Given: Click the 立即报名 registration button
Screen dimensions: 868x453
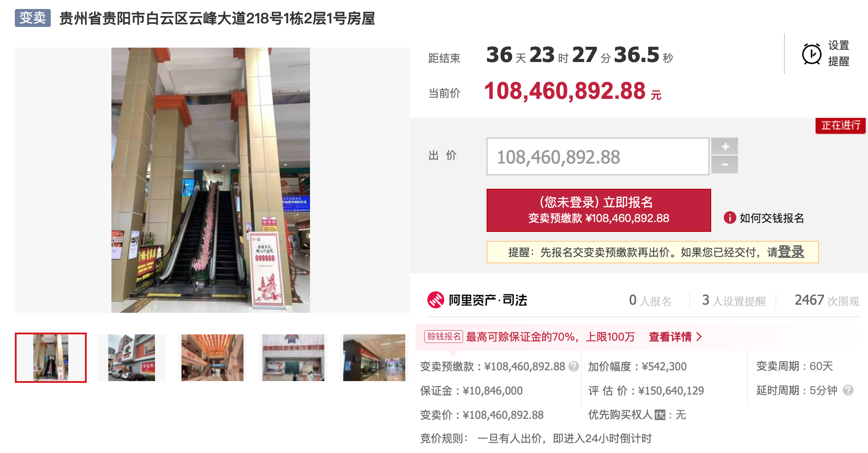Looking at the screenshot, I should pos(598,210).
